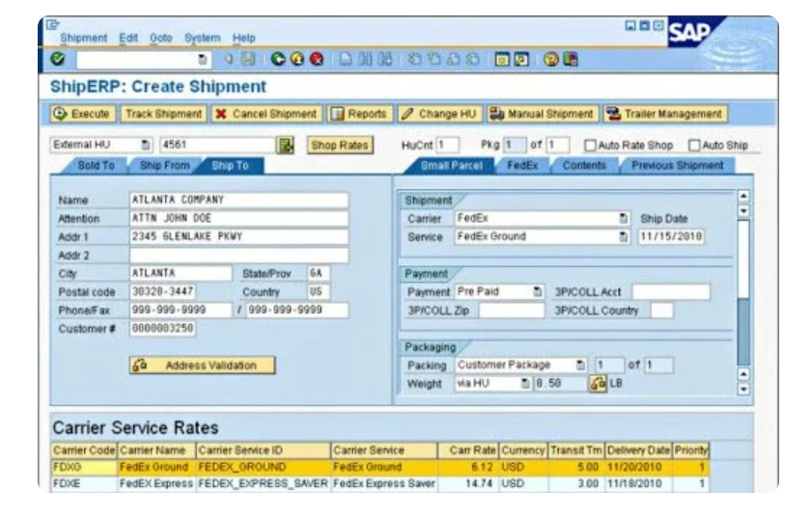The image size is (812, 518).
Task: Click the Create New Session icon
Action: [502, 59]
